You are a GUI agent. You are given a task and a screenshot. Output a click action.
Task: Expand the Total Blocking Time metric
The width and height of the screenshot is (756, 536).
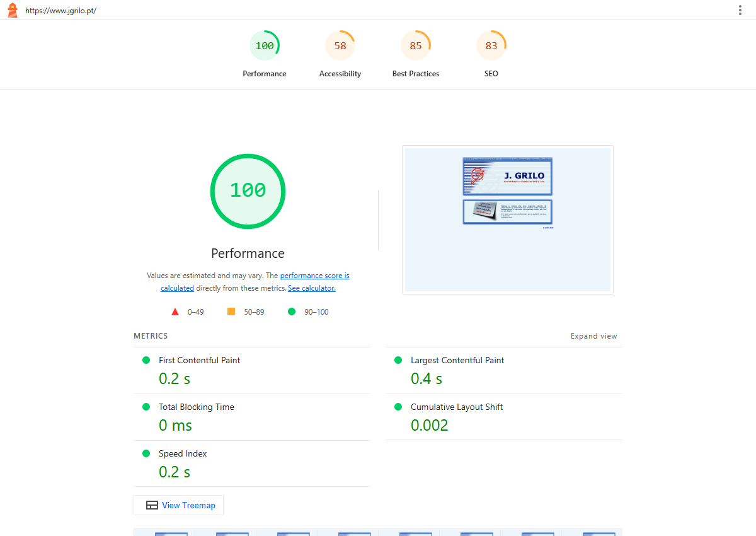pos(252,417)
